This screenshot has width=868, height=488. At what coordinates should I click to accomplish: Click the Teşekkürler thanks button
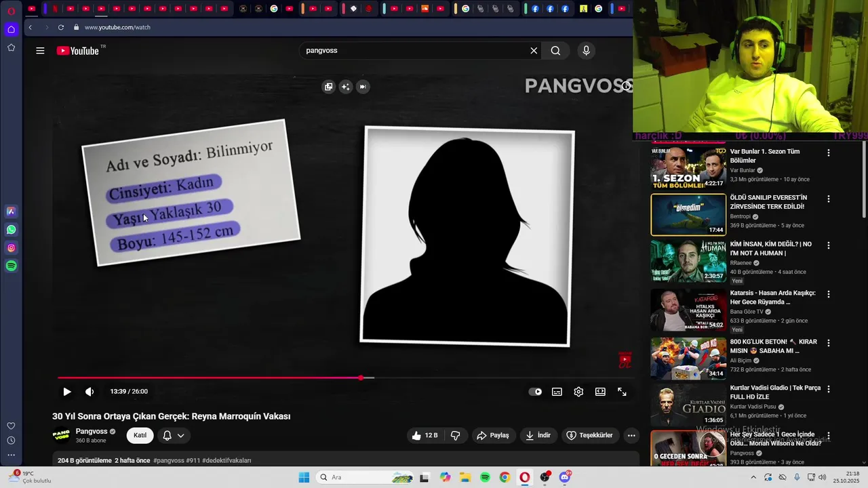point(589,435)
